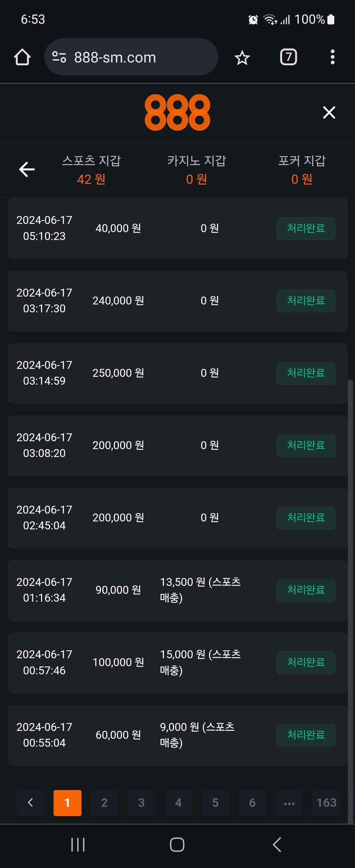
Task: Select the 스포츠 지갑 wallet
Action: click(91, 170)
